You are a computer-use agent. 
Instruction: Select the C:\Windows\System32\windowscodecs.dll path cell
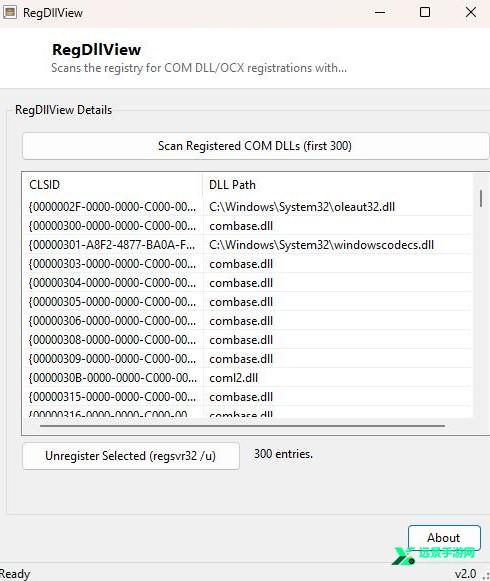click(321, 245)
